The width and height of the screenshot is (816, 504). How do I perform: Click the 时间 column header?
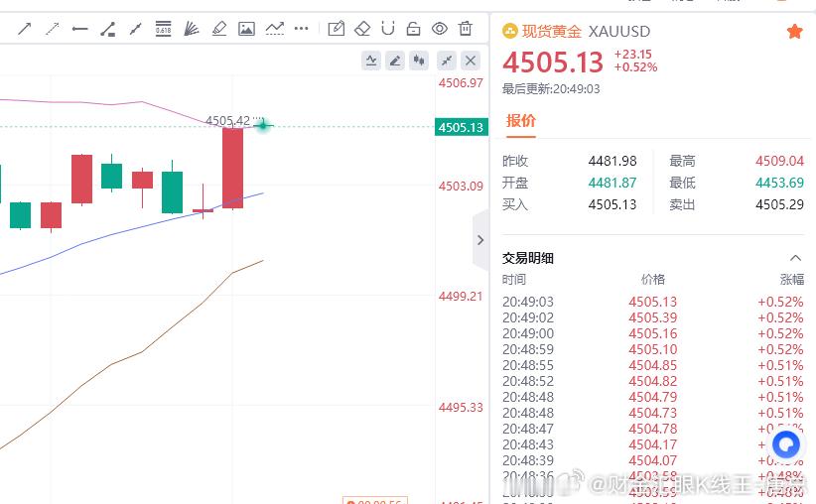(514, 280)
